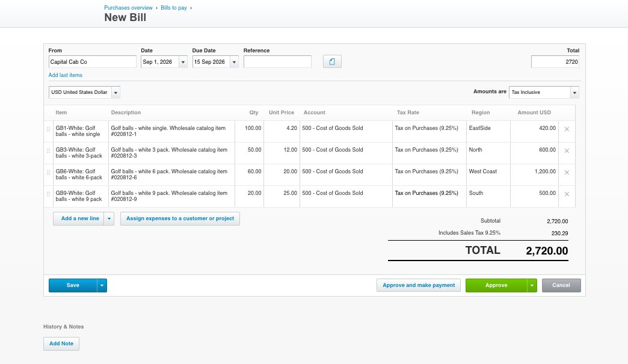The height and width of the screenshot is (364, 628).
Task: Click the green Approve button
Action: coord(496,286)
